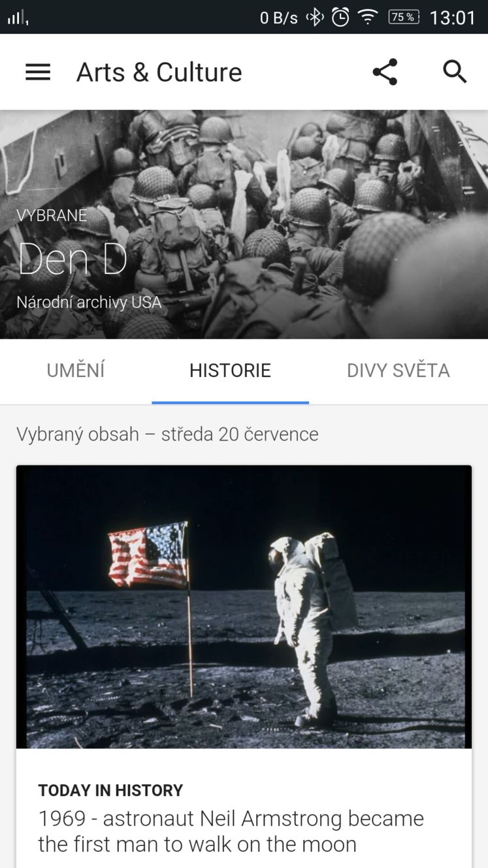The width and height of the screenshot is (488, 868).
Task: Tap Národní archivy USA subtitle
Action: [89, 303]
